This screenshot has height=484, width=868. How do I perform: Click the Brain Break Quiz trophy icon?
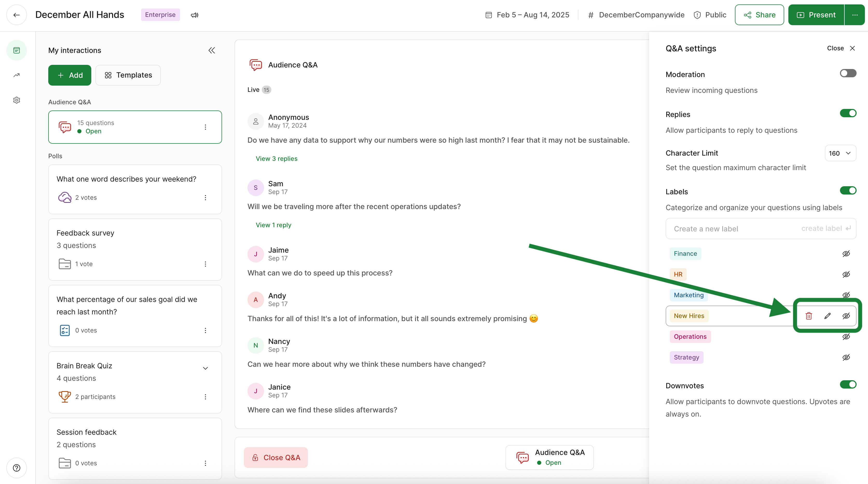(x=65, y=396)
